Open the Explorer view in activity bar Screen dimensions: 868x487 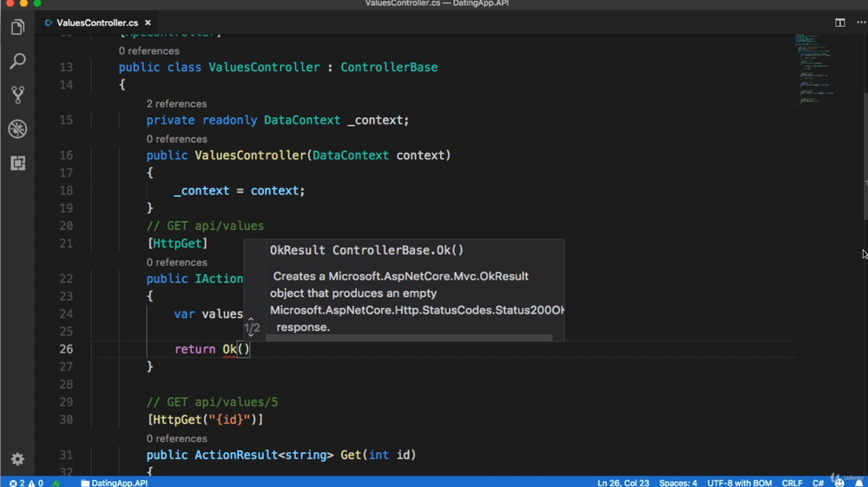[17, 27]
